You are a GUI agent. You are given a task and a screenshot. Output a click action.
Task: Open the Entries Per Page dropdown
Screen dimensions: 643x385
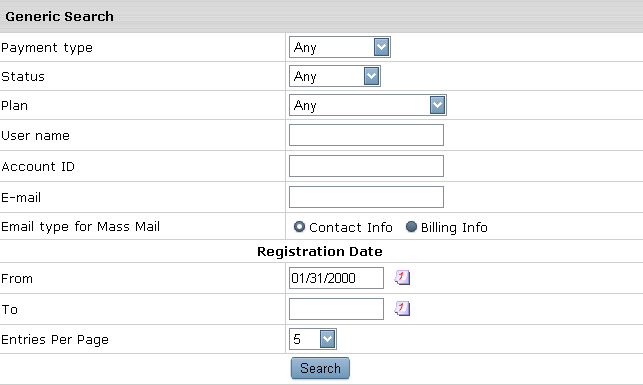tap(313, 339)
